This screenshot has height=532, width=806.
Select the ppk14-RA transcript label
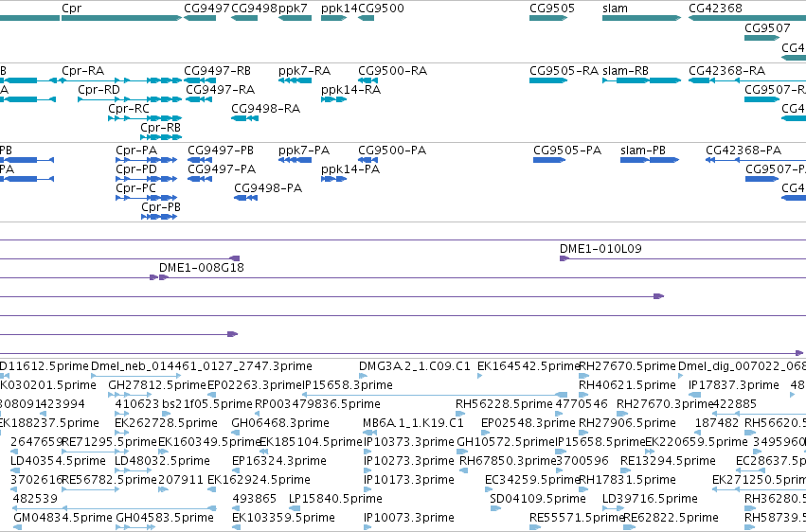[x=351, y=89]
